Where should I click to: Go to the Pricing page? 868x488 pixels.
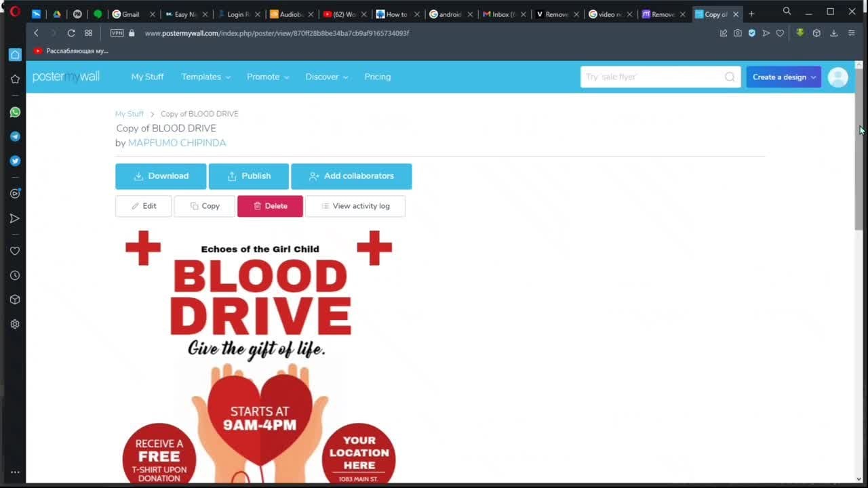tap(377, 77)
